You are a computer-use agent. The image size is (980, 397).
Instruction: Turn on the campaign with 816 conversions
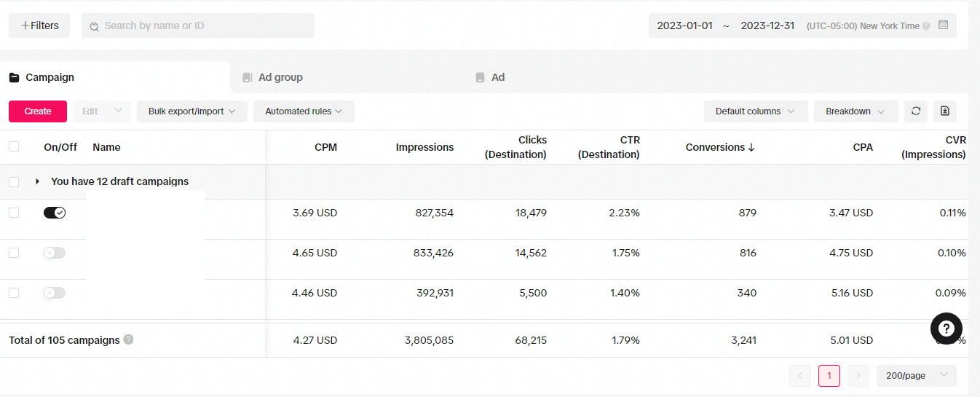point(55,253)
